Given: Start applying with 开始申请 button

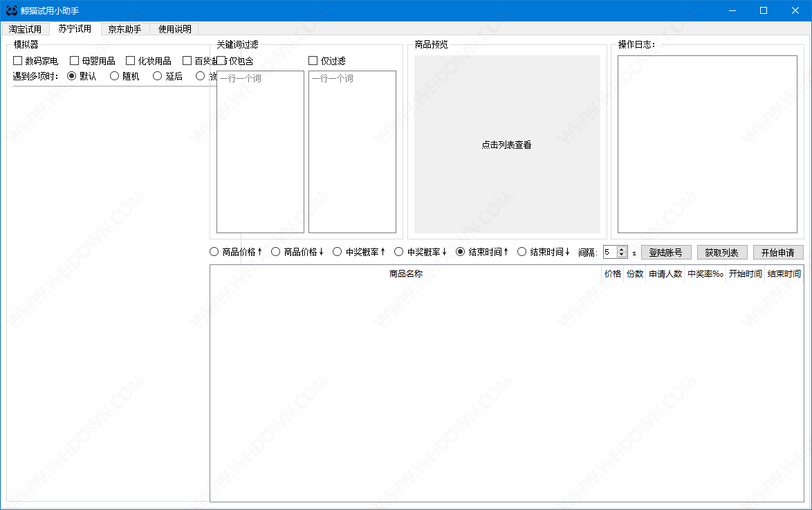Looking at the screenshot, I should coord(778,253).
